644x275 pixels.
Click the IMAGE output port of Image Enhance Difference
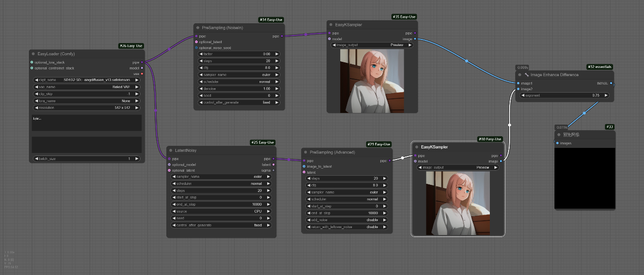tap(611, 83)
